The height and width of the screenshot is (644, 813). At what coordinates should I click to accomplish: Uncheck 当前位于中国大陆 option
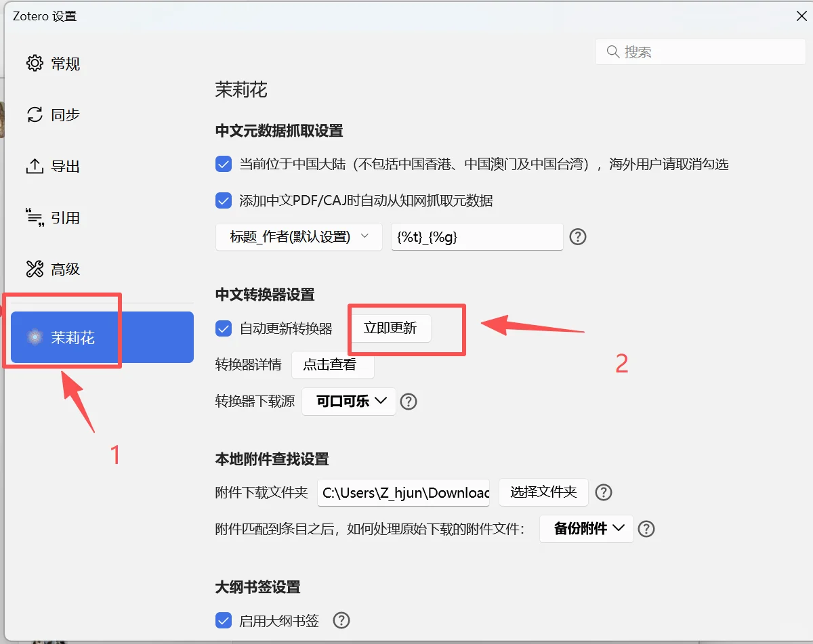(224, 164)
